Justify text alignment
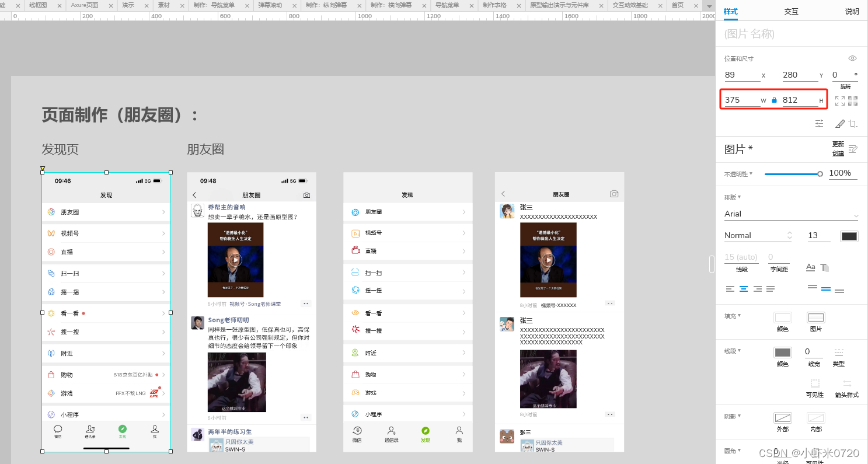Screen dimensions: 868x464 (x=771, y=289)
